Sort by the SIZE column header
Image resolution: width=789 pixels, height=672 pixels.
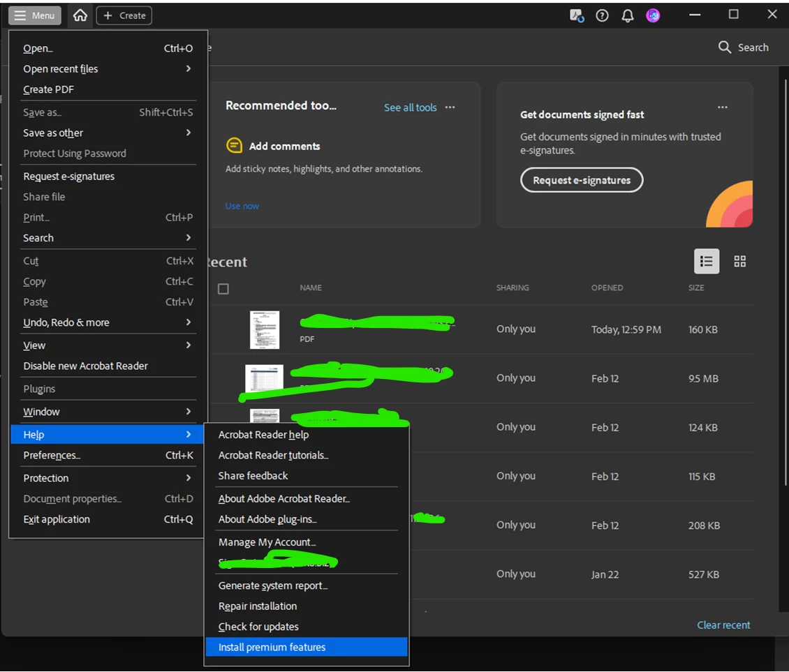[696, 288]
